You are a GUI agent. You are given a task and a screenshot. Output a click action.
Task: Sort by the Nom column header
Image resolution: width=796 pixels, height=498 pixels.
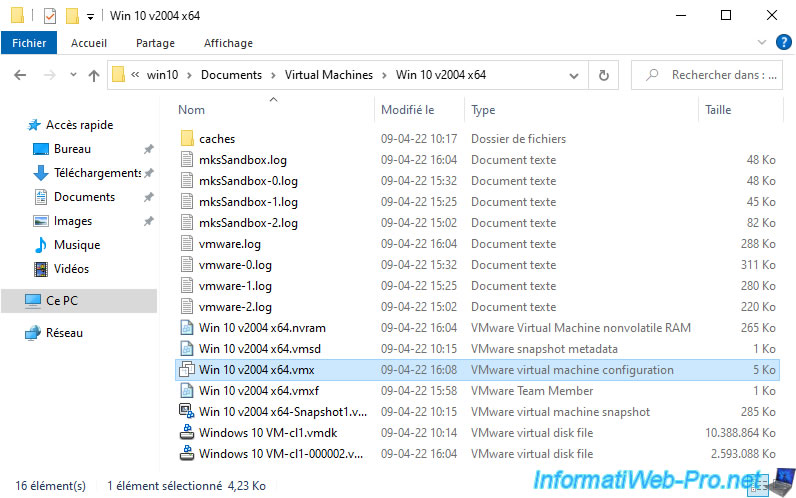click(191, 110)
